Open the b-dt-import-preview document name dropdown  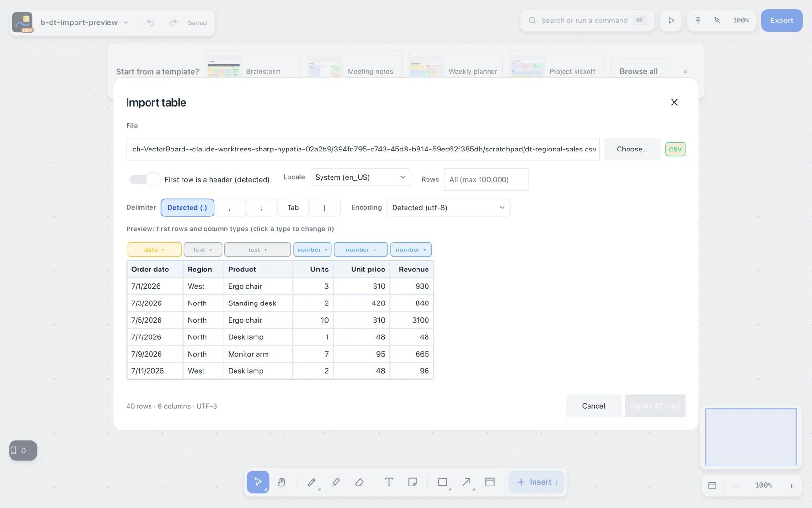point(85,22)
